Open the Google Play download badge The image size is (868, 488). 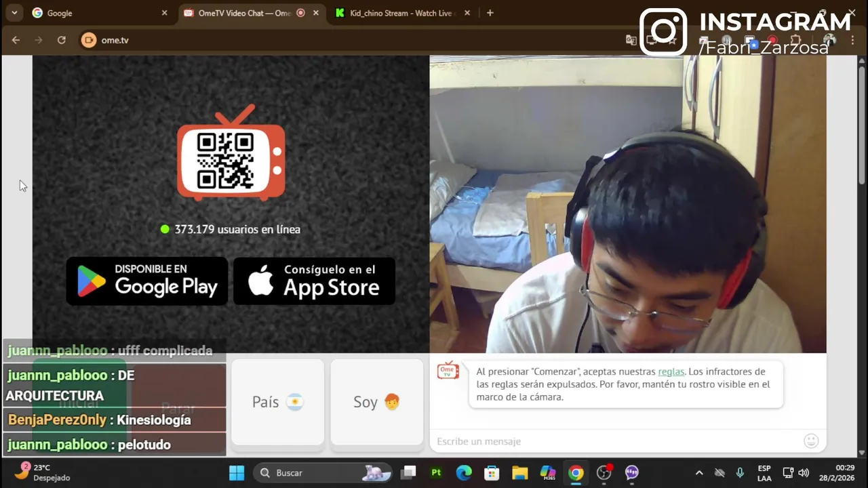coord(147,281)
